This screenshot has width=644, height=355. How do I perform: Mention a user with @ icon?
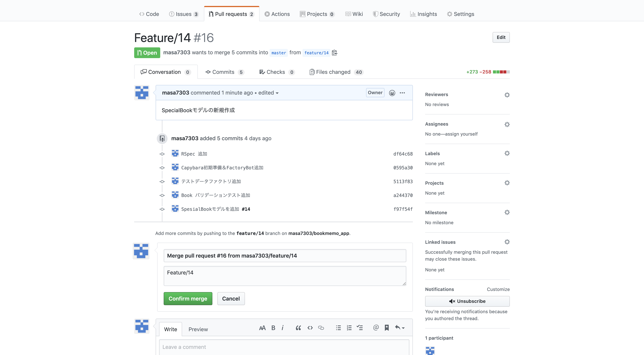coord(376,328)
